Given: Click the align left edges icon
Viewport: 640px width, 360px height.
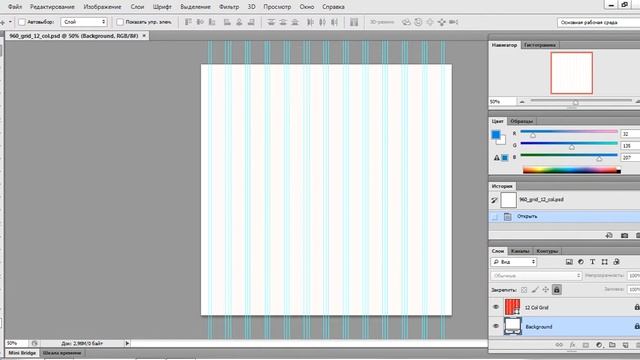Looking at the screenshot, I should 227,22.
